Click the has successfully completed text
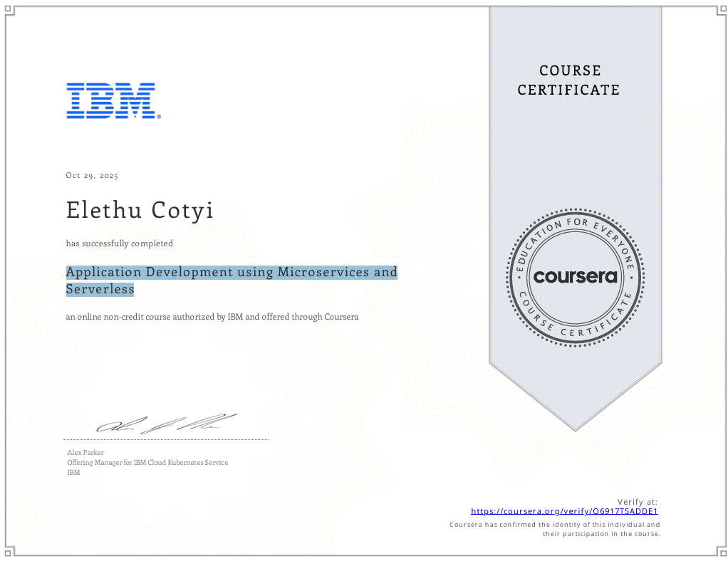Screen dimensions: 728x561 click(119, 243)
